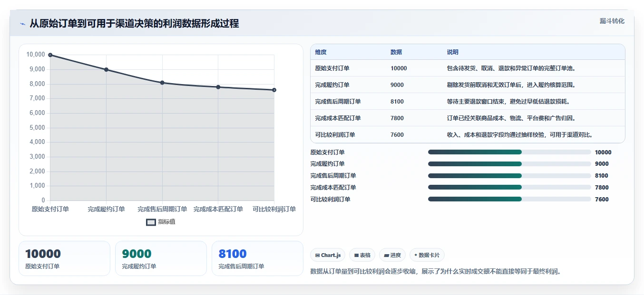Viewport: 644px width, 295px height.
Task: Click the 完成成本匹配订单 x-axis label on chart
Action: [218, 209]
